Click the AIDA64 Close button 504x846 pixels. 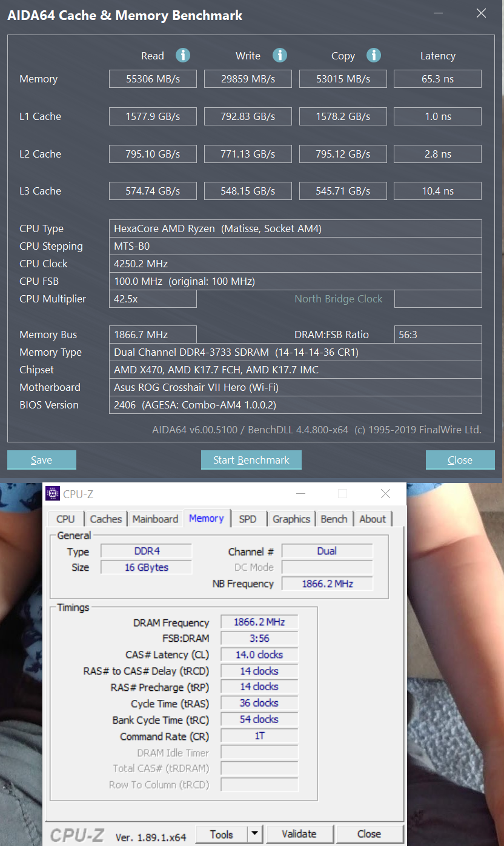pyautogui.click(x=460, y=460)
